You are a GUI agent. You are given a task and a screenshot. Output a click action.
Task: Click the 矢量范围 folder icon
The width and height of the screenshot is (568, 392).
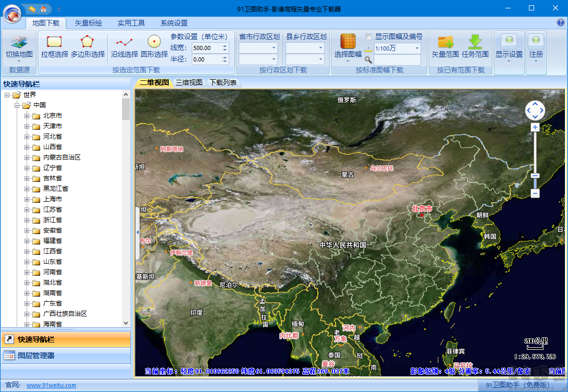[445, 42]
